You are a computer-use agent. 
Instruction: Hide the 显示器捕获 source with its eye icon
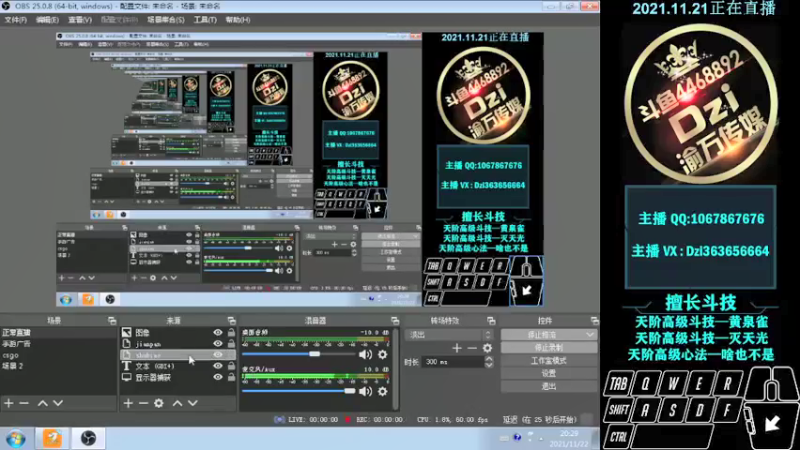click(x=218, y=377)
